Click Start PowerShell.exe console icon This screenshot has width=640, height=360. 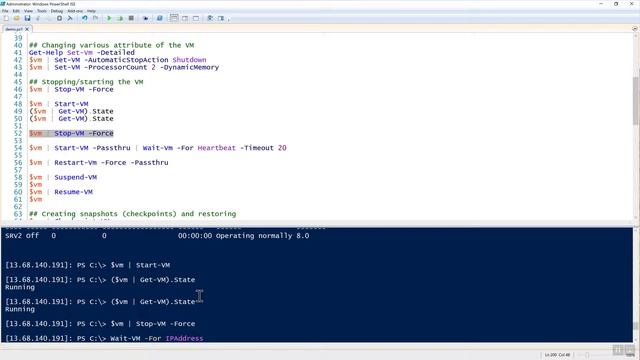pos(160,18)
